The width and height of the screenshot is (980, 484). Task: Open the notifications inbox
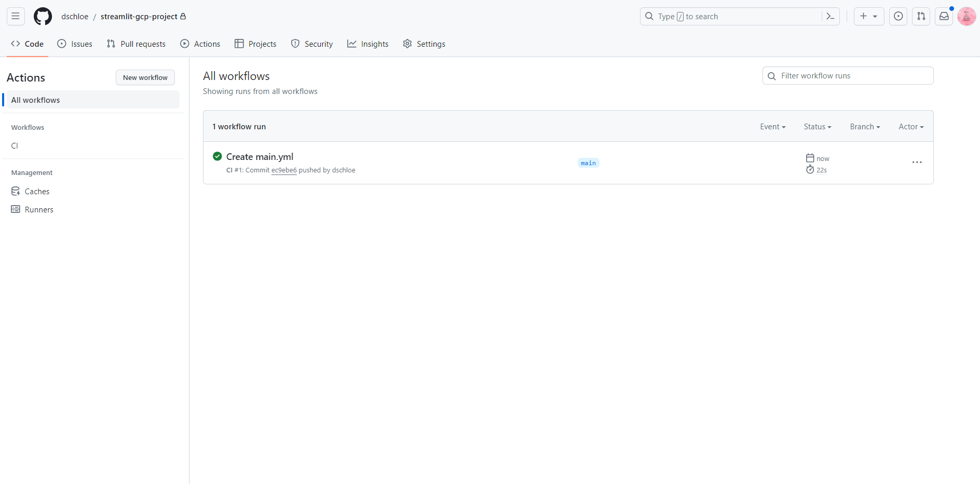(x=944, y=16)
